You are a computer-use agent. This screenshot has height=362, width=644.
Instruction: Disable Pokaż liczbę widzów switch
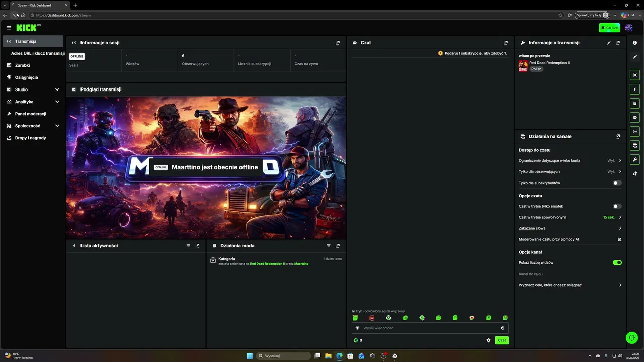pyautogui.click(x=617, y=263)
